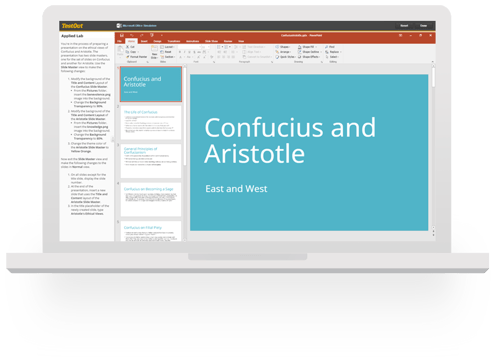Click the main slide vertical scrollbar

(433, 77)
